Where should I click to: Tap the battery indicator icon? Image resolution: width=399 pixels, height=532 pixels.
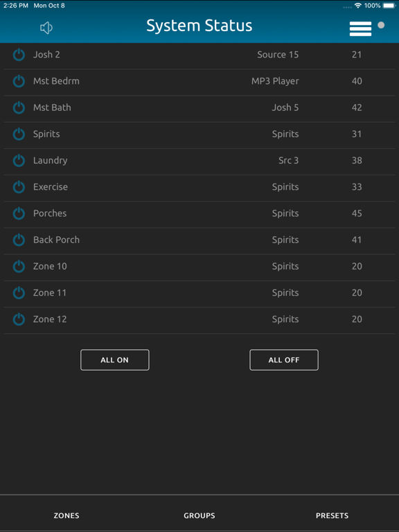pos(389,6)
